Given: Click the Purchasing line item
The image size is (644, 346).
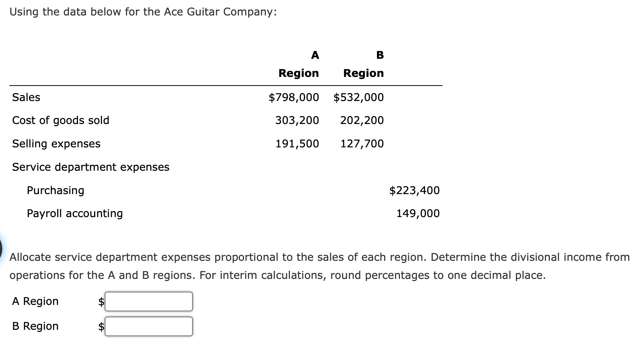Looking at the screenshot, I should [x=55, y=190].
